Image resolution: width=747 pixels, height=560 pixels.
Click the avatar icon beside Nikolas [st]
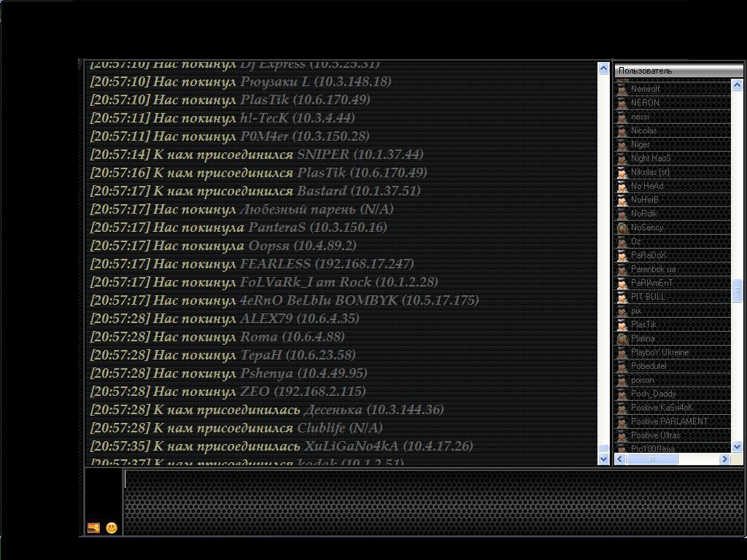click(x=622, y=172)
